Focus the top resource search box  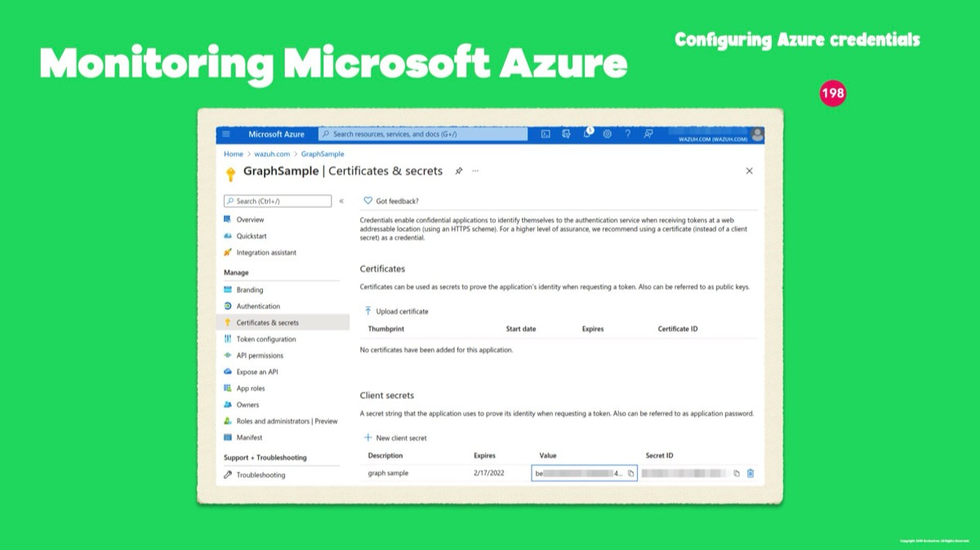[425, 135]
